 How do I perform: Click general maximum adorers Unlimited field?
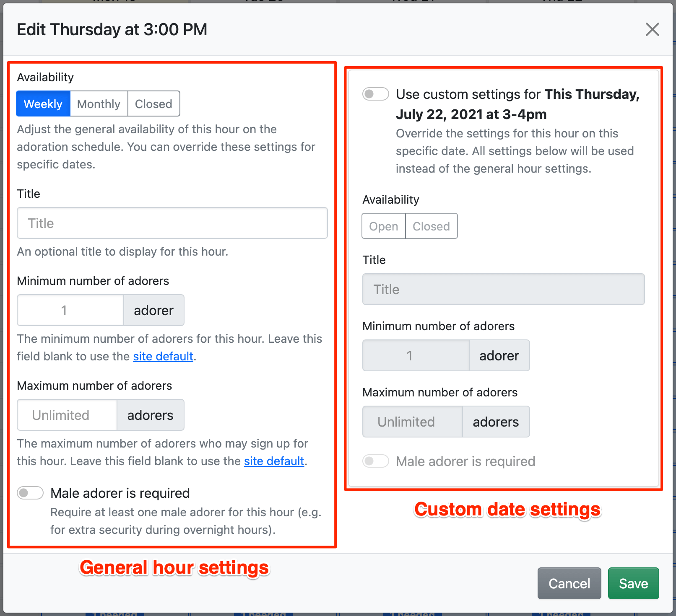(x=67, y=415)
